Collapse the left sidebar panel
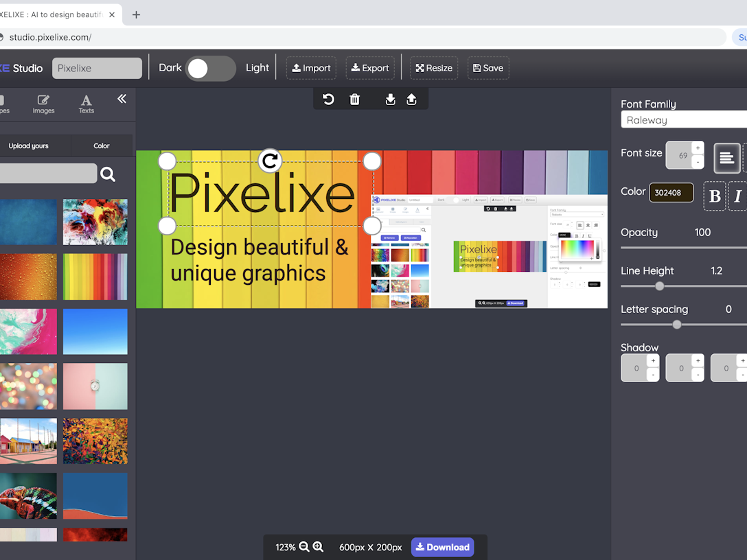The image size is (747, 560). pyautogui.click(x=122, y=99)
